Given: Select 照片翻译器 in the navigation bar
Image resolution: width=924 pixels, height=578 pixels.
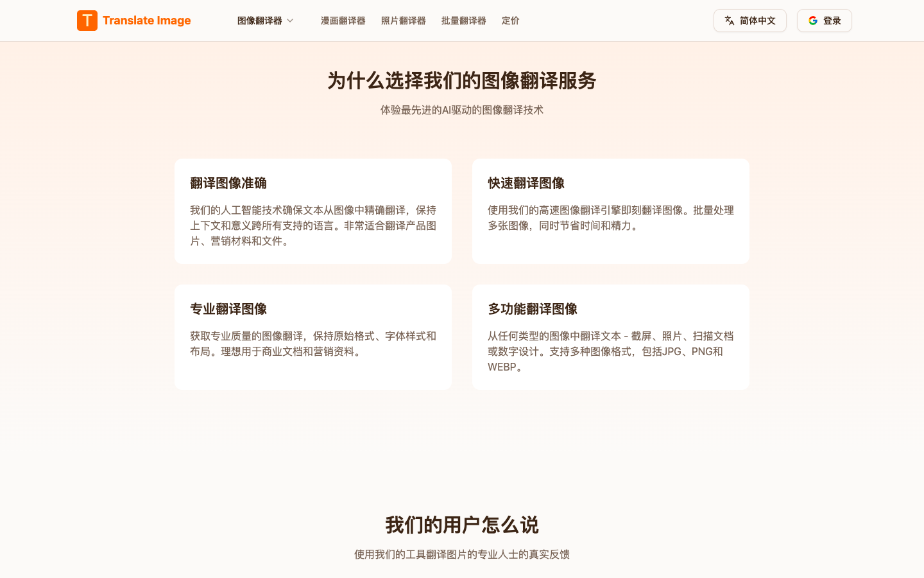Looking at the screenshot, I should coord(403,21).
